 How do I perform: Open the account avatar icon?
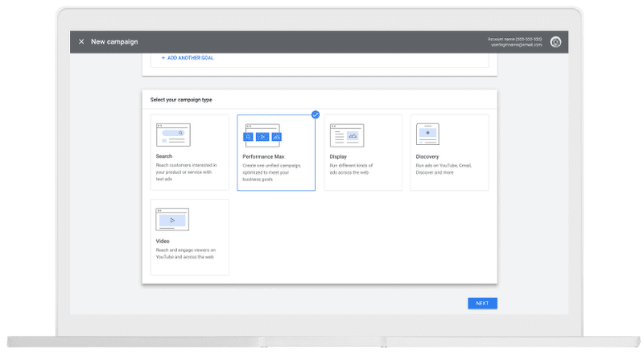555,42
